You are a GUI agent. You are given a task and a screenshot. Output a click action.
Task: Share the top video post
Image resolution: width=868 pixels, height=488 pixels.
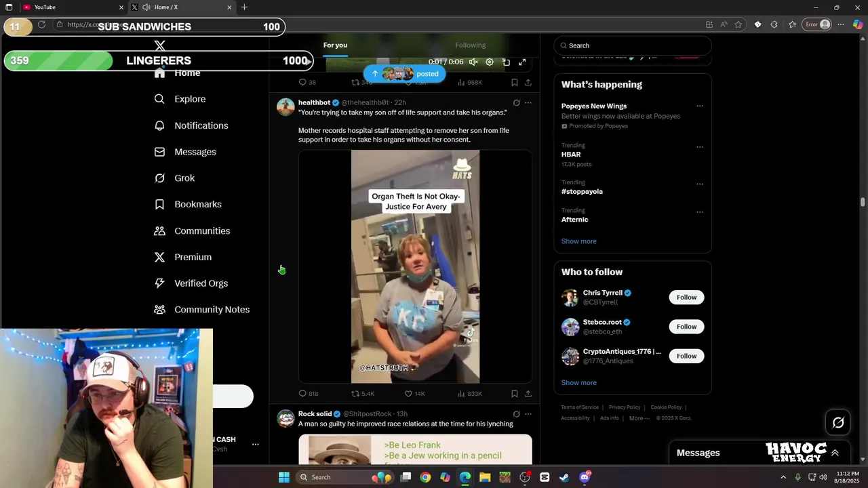point(528,83)
